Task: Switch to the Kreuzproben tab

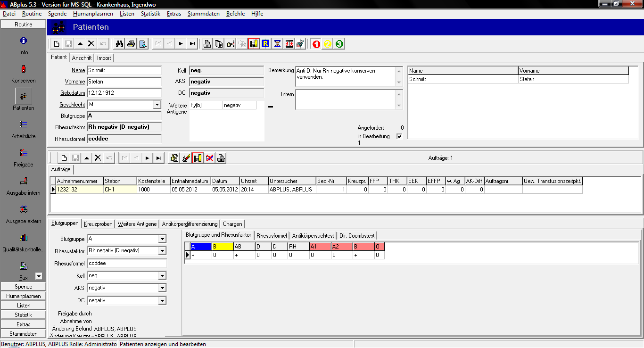Action: pyautogui.click(x=98, y=224)
